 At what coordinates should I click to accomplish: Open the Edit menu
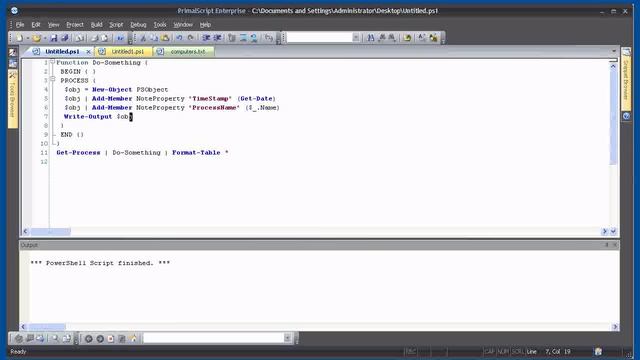36,25
